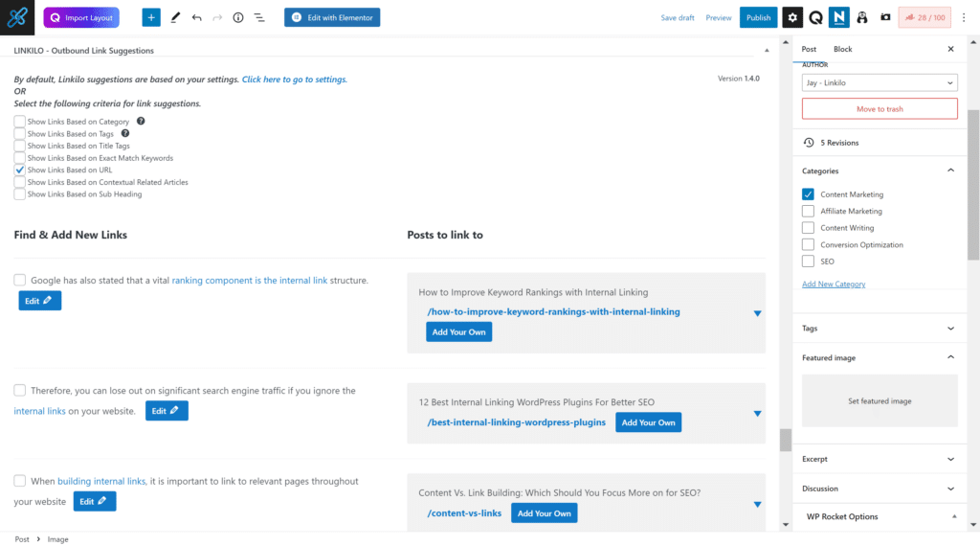The width and height of the screenshot is (980, 546).
Task: Toggle the WP Rocket Options panel arrow
Action: pyautogui.click(x=954, y=516)
